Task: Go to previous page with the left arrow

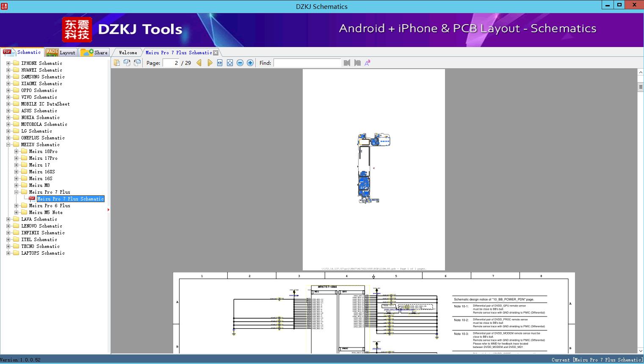Action: 199,63
